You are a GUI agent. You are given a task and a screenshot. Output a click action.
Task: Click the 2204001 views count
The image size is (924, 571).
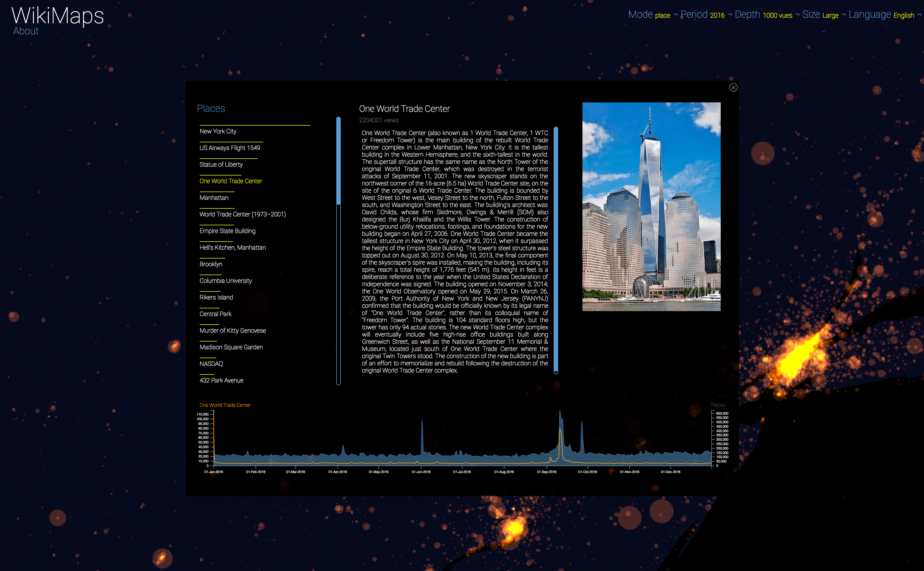[x=378, y=120]
